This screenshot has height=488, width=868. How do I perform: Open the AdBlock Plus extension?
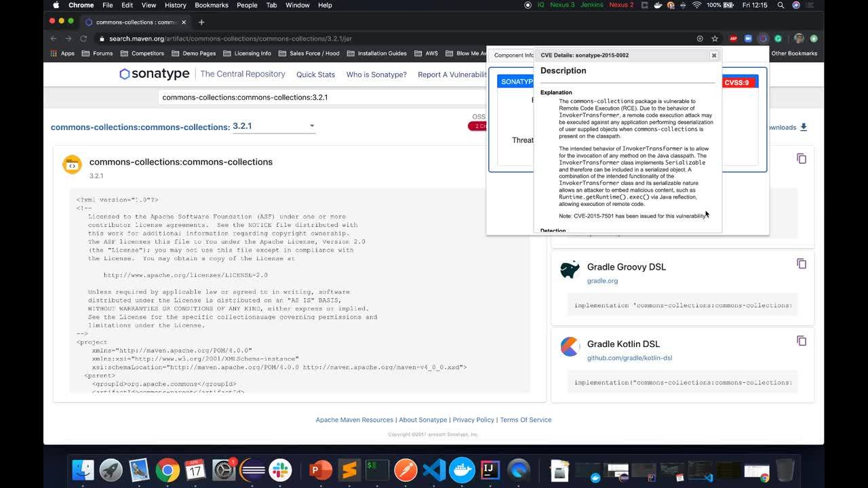(x=733, y=39)
